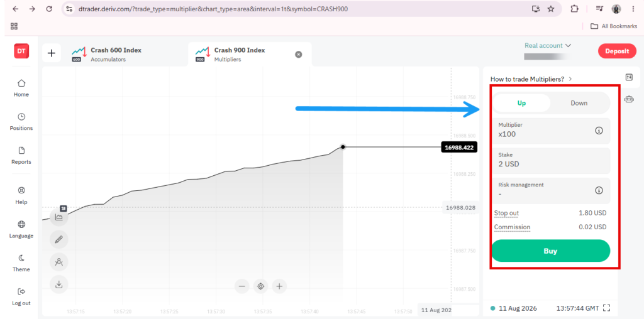644x319 pixels.
Task: Click the DT Deriv Trader logo
Action: [21, 51]
